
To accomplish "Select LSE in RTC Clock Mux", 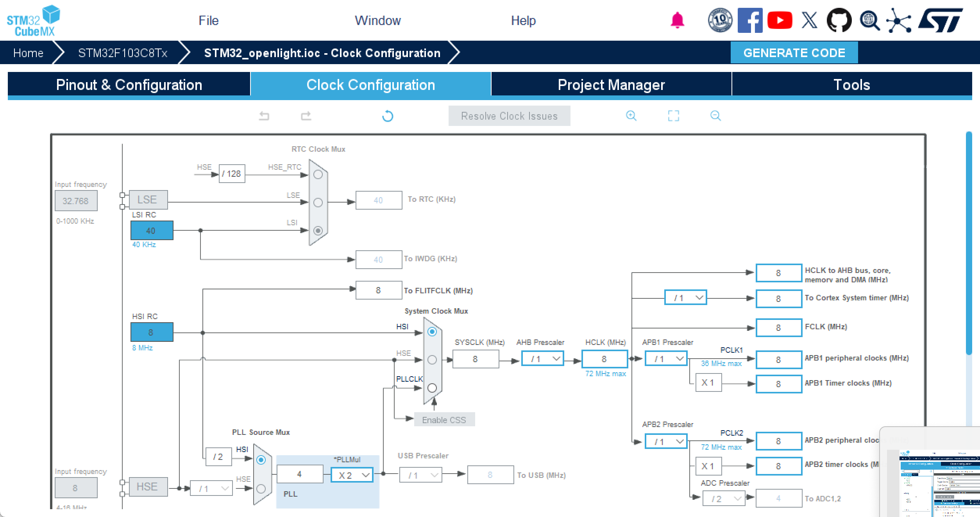I will click(318, 203).
